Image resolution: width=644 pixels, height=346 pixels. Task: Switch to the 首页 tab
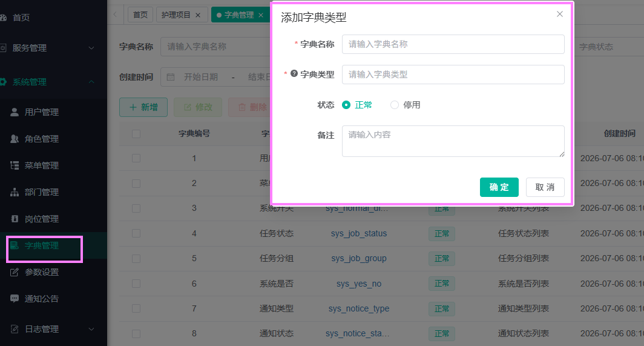tap(140, 15)
